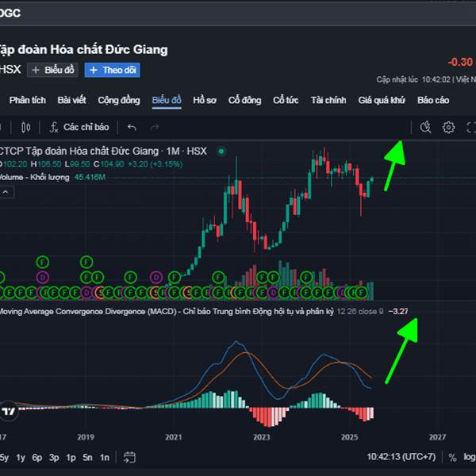Redo the chart action
Image resolution: width=476 pixels, height=476 pixels.
(x=155, y=128)
